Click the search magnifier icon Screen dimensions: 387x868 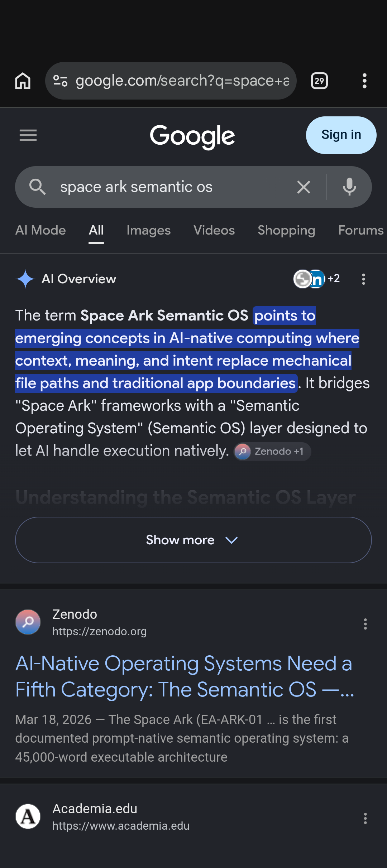click(x=37, y=187)
